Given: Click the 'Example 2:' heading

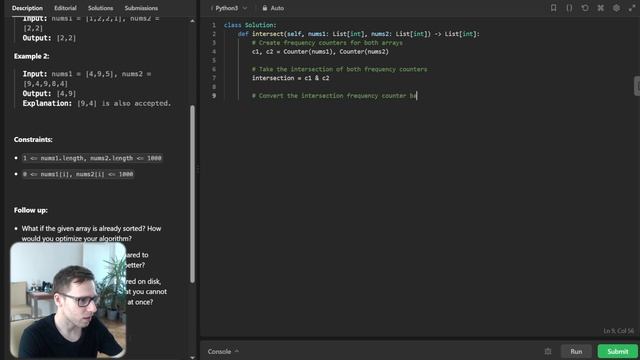Looking at the screenshot, I should pyautogui.click(x=31, y=56).
